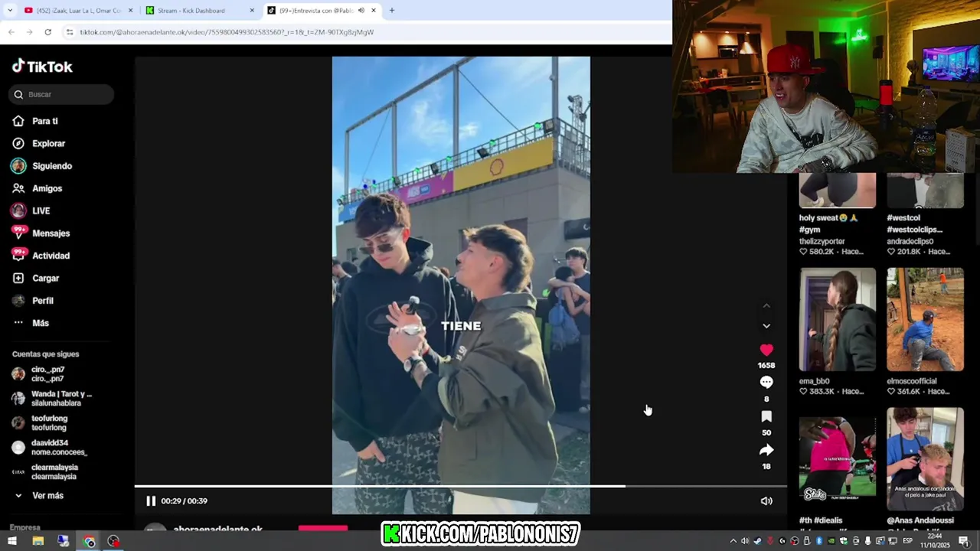This screenshot has width=980, height=551.
Task: Like the video with the heart icon
Action: (766, 350)
